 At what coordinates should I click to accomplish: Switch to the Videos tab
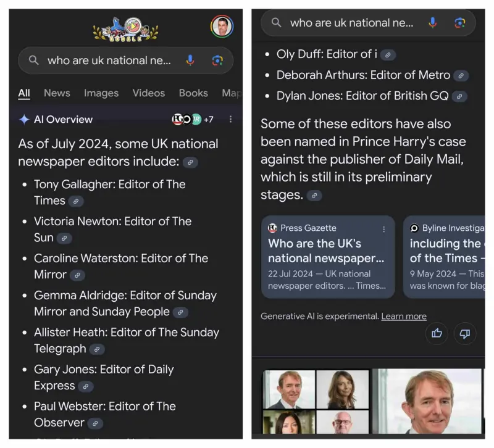149,93
